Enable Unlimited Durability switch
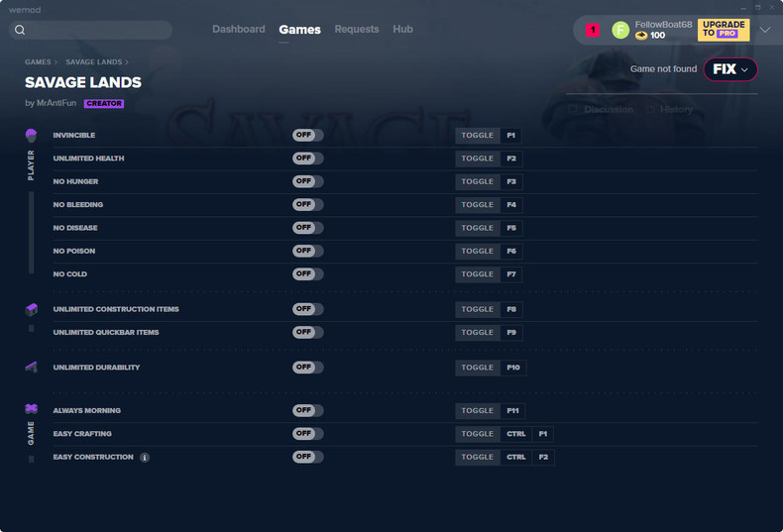The height and width of the screenshot is (532, 783). (308, 368)
